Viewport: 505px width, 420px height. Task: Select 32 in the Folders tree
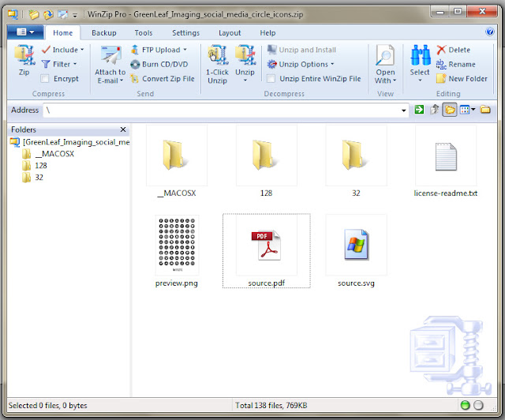click(x=33, y=178)
